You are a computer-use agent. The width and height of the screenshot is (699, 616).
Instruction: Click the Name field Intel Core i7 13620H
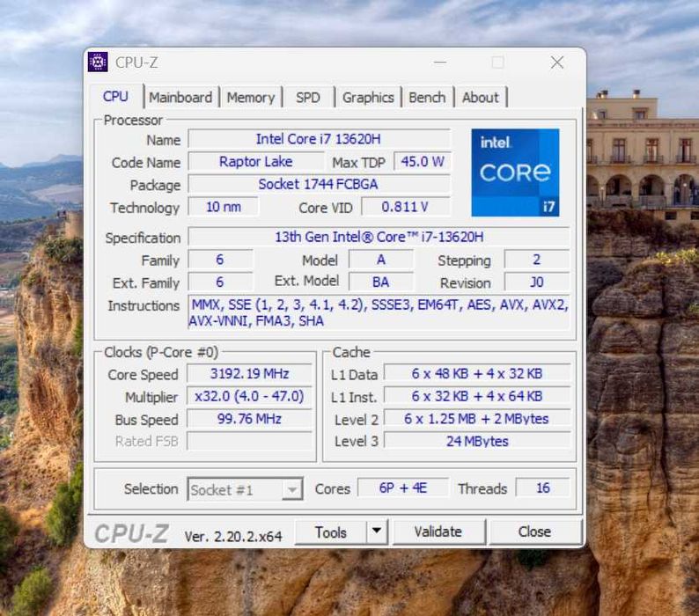[319, 139]
